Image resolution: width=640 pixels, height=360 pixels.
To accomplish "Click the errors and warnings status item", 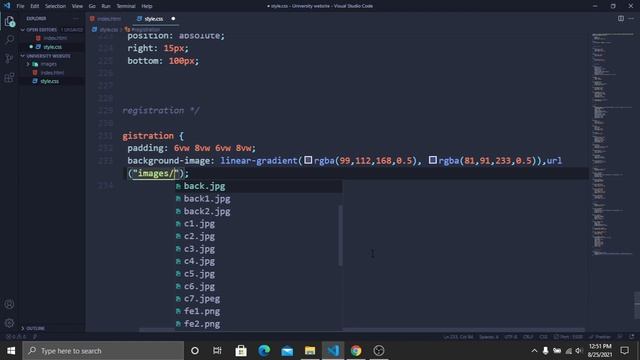I will click(16, 337).
